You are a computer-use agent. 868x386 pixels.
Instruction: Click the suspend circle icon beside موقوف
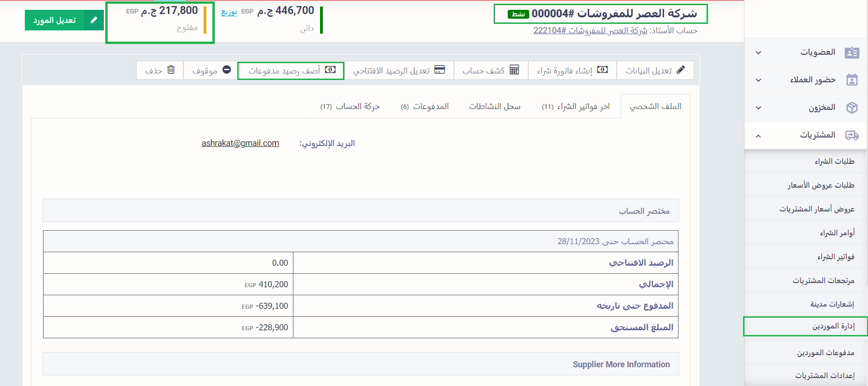tap(226, 70)
